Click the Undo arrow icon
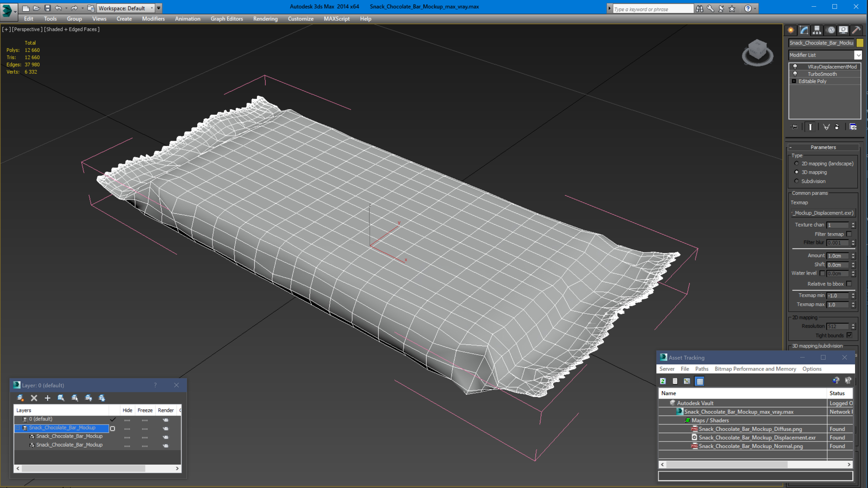This screenshot has height=488, width=868. 58,8
